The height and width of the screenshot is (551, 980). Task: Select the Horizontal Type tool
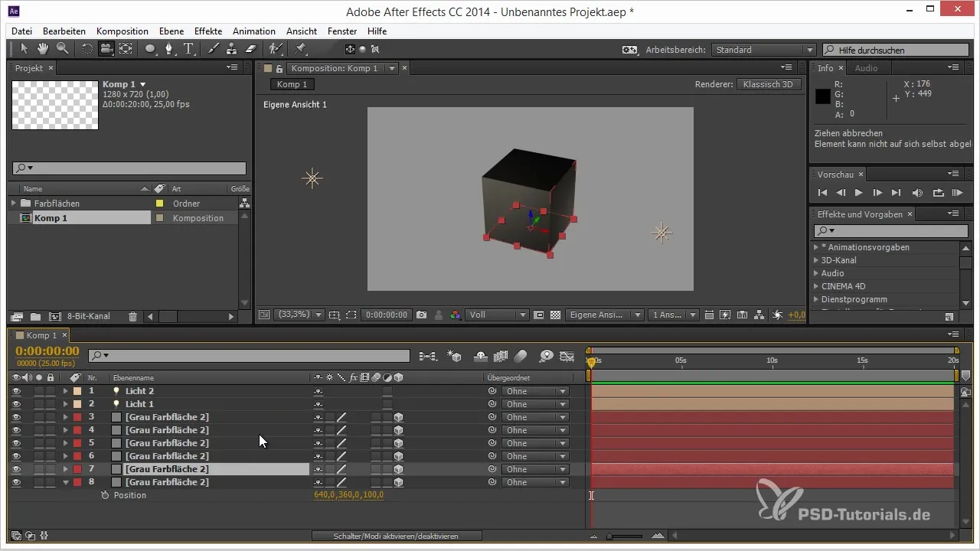point(188,49)
